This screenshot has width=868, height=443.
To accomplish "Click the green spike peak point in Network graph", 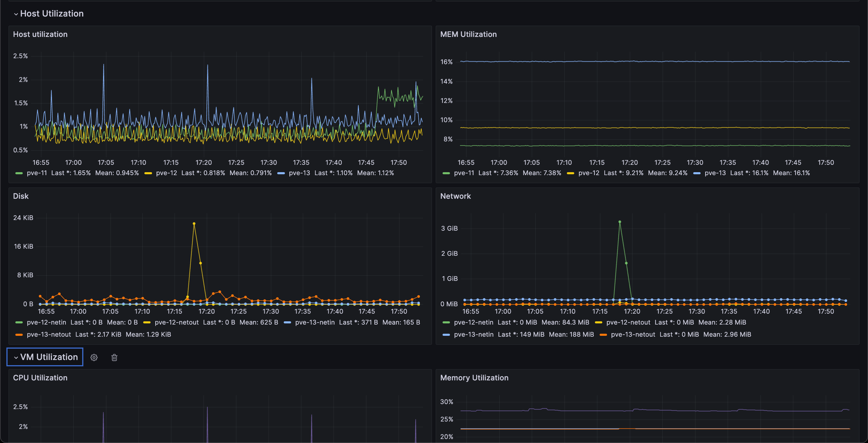I will point(620,222).
